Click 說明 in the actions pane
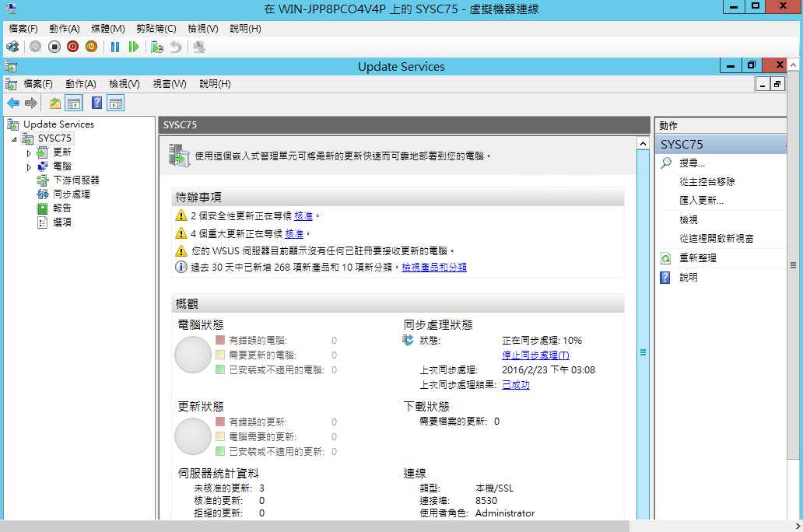This screenshot has width=803, height=532. (x=689, y=278)
